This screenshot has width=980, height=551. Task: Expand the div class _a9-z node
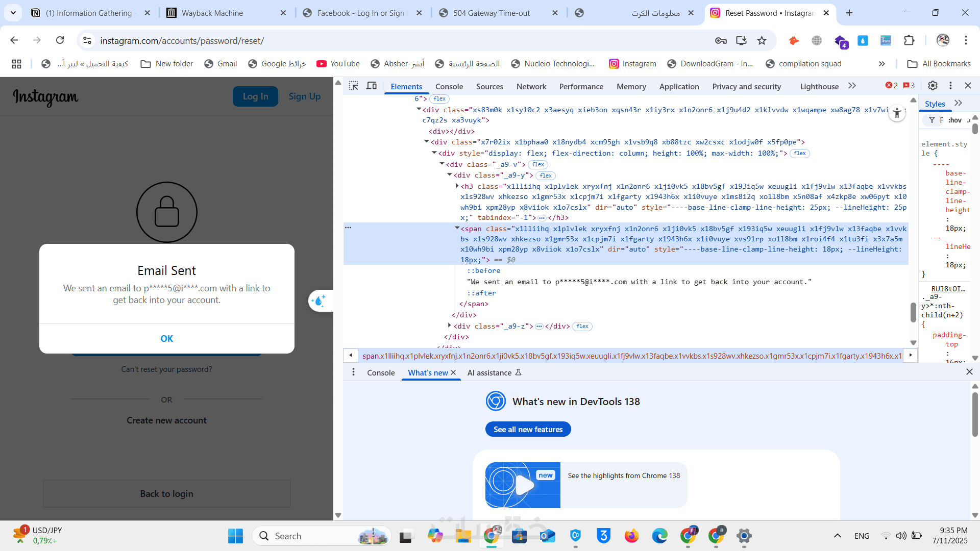pos(449,325)
